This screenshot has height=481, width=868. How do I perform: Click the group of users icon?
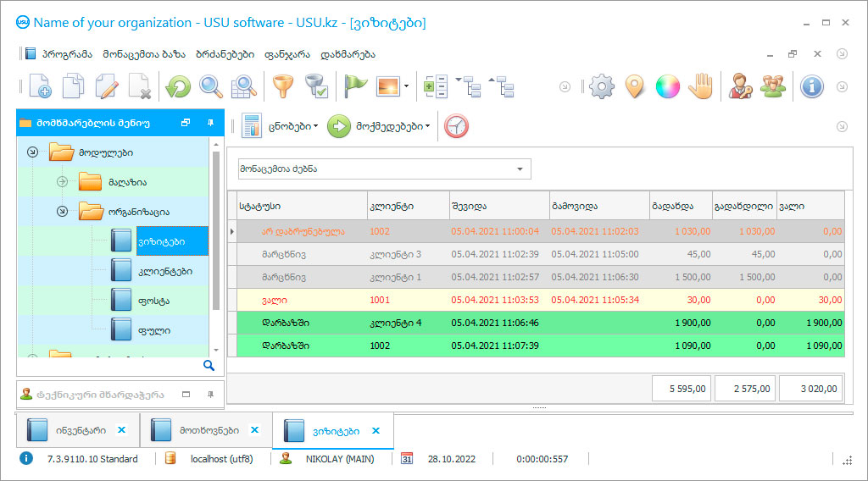click(773, 86)
